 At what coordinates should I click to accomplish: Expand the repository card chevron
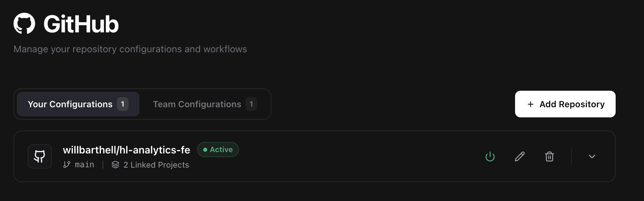click(592, 156)
